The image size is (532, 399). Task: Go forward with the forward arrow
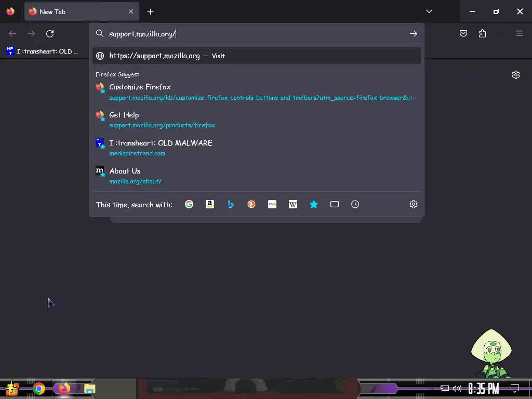(x=31, y=34)
